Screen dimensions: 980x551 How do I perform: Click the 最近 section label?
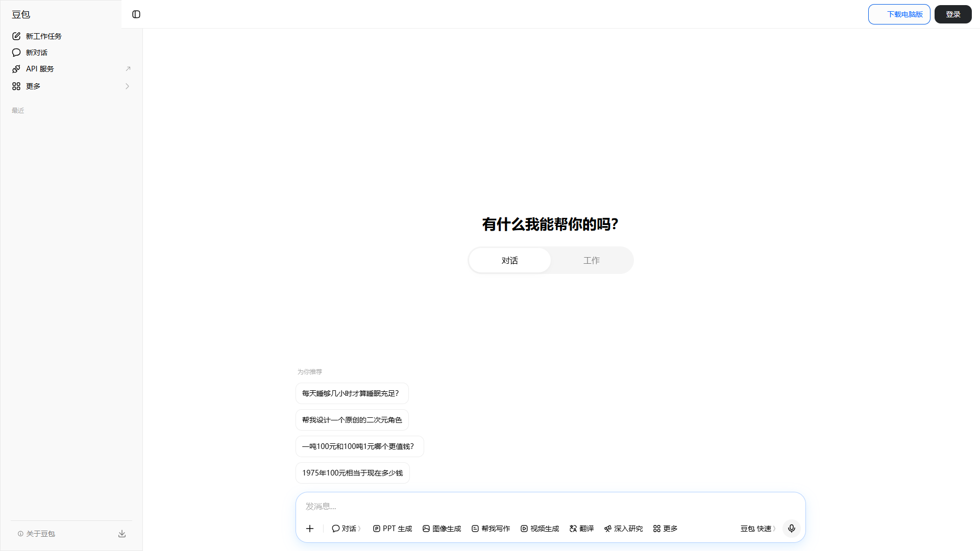click(18, 110)
